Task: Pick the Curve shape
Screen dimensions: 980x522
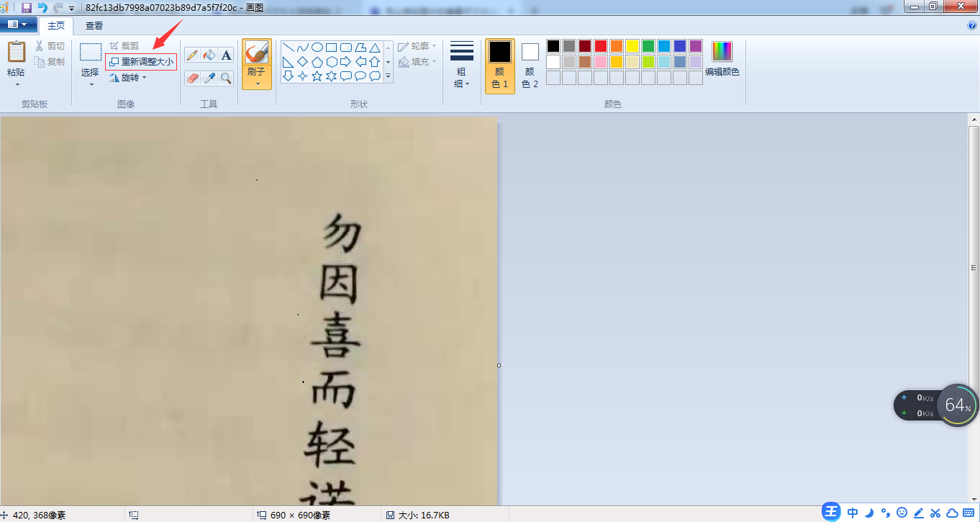Action: pos(302,48)
